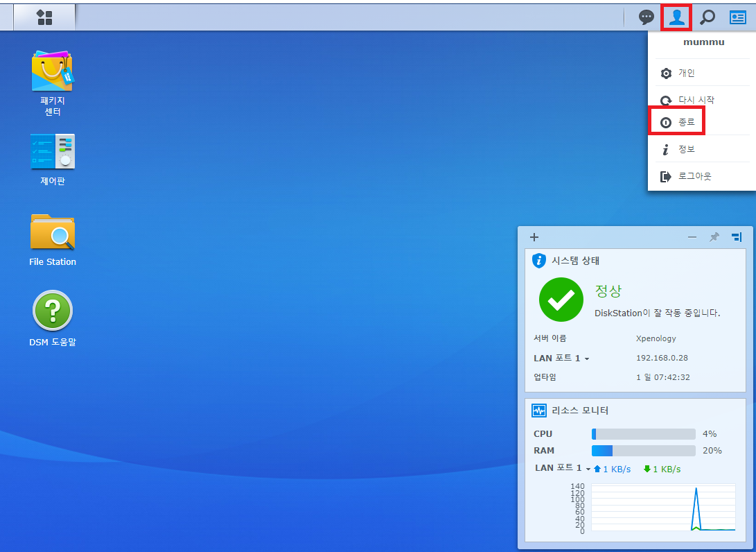The width and height of the screenshot is (756, 552).
Task: Open DSM 도움말 help icon
Action: [52, 318]
